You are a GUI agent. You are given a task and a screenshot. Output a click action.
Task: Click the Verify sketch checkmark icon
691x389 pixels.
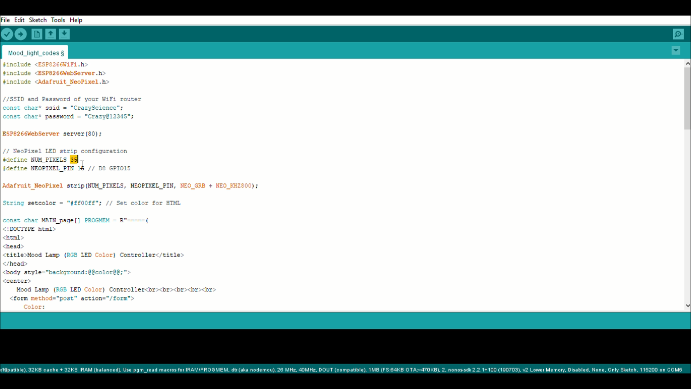point(7,34)
